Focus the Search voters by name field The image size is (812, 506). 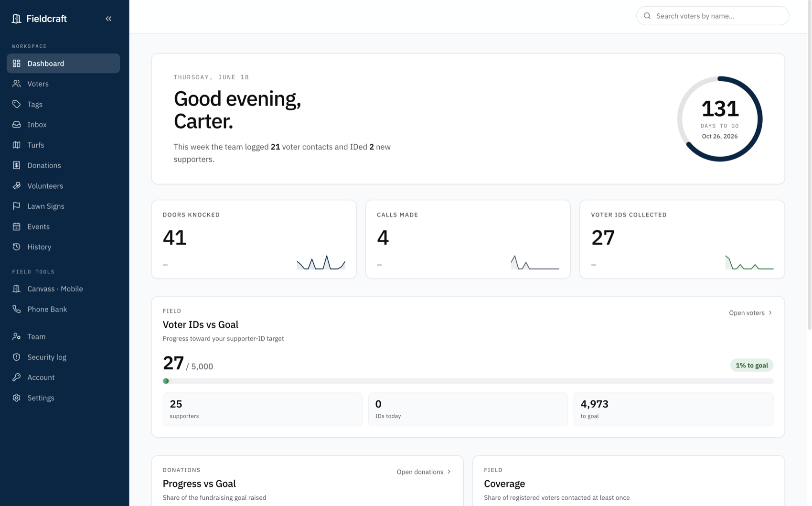coord(712,16)
